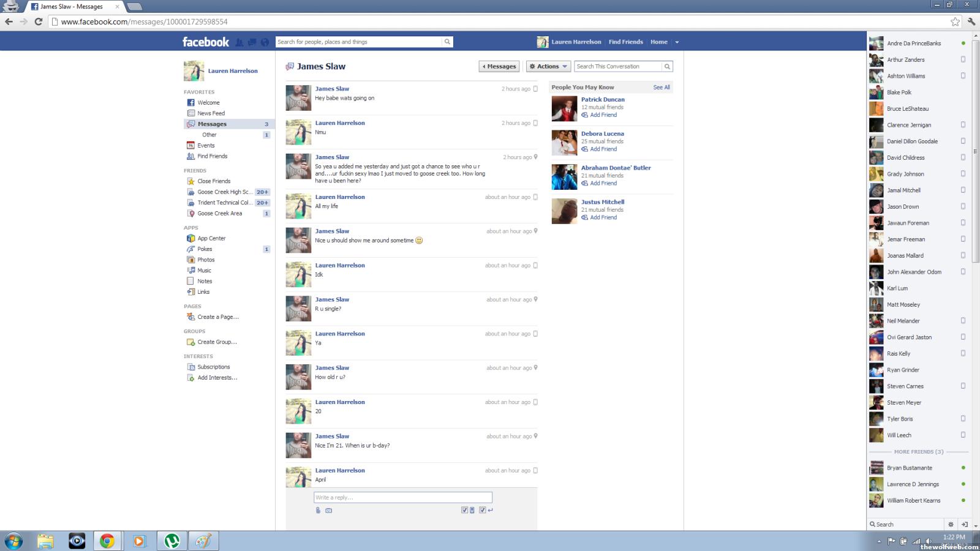980x551 pixels.
Task: Open account menu arrow beside Home
Action: [677, 42]
